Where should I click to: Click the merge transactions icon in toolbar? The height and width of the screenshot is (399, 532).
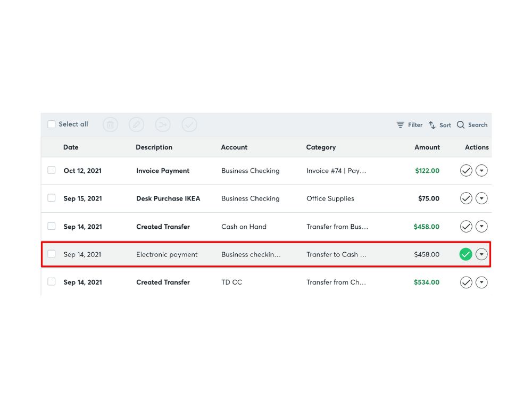[163, 124]
